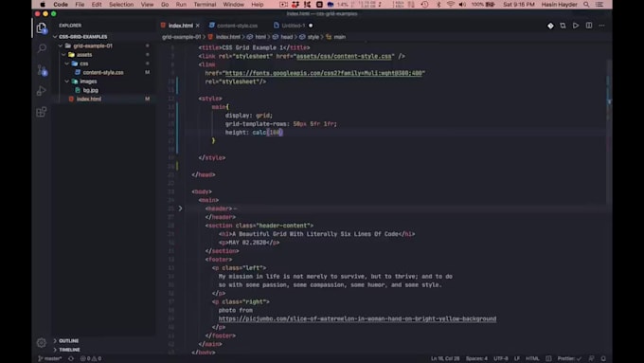Close the index.html tab
644x363 pixels.
(198, 26)
